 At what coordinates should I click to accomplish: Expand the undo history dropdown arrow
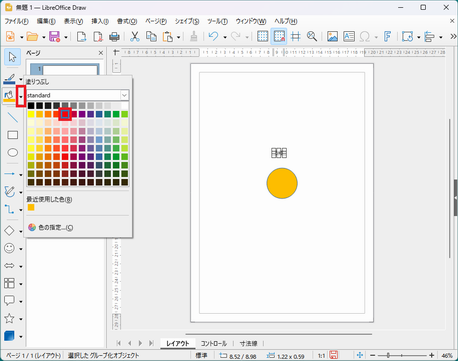coord(225,37)
